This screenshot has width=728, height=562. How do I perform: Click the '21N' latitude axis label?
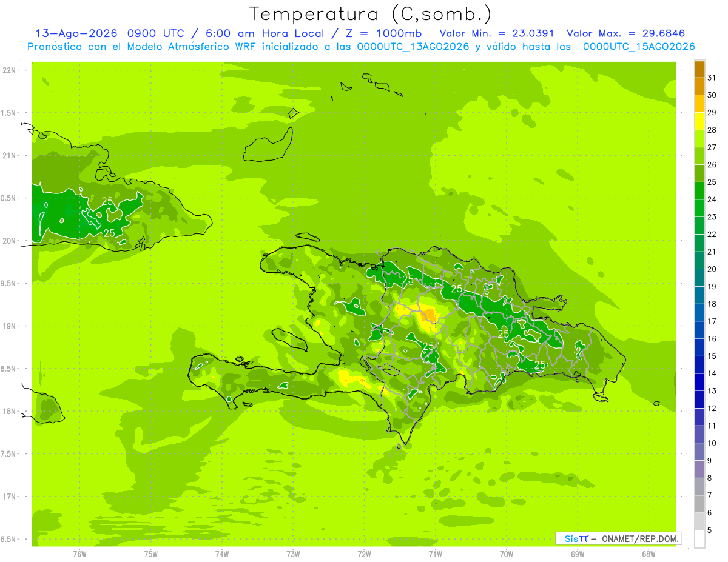point(9,156)
